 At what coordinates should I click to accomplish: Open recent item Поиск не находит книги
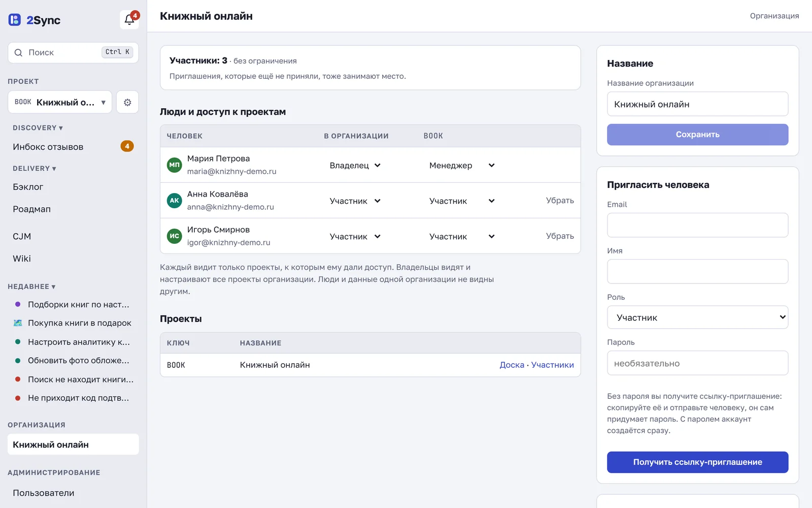click(73, 379)
